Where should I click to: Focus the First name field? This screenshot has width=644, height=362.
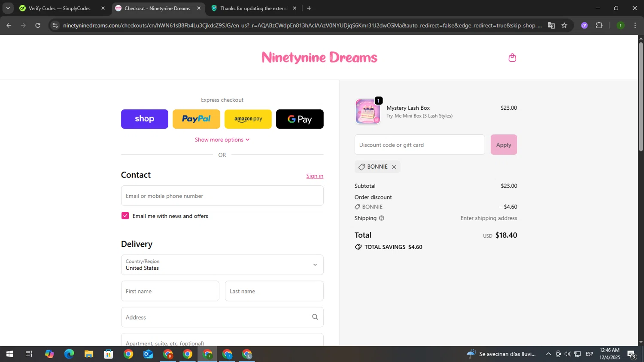tap(170, 291)
